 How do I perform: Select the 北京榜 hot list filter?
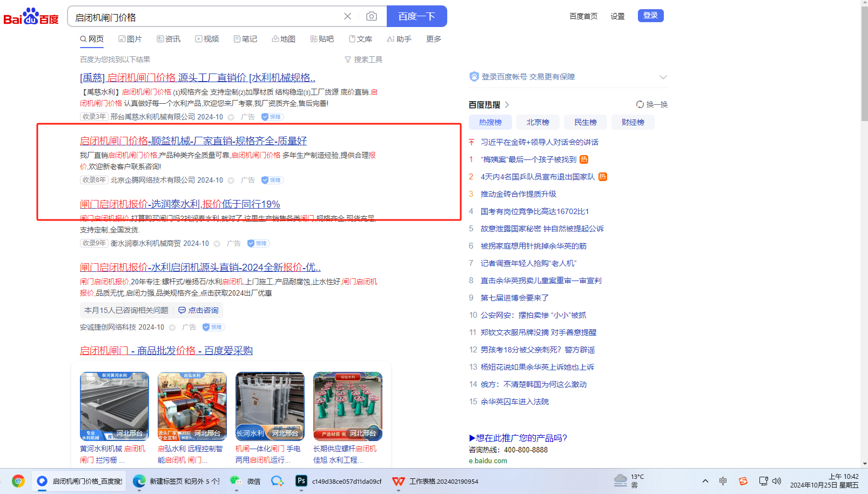coord(537,122)
